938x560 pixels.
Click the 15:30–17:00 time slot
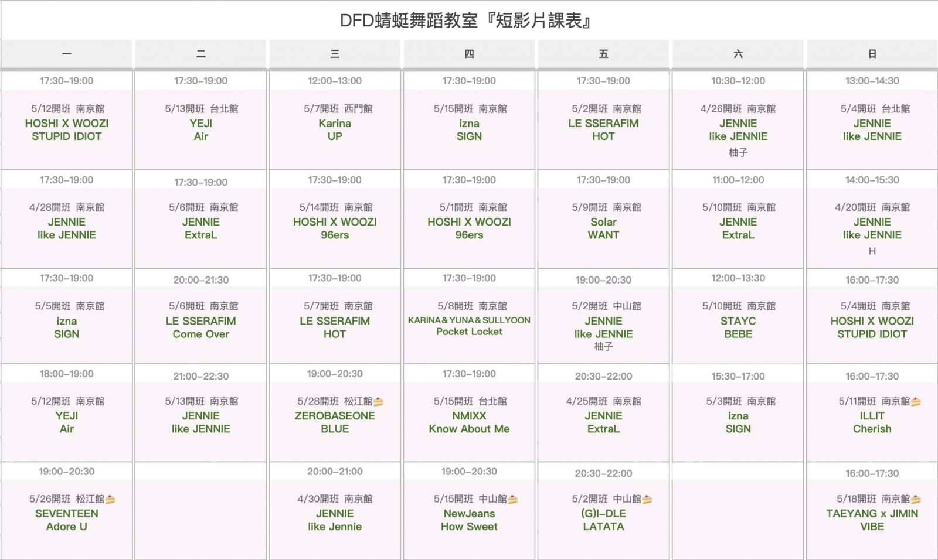738,376
